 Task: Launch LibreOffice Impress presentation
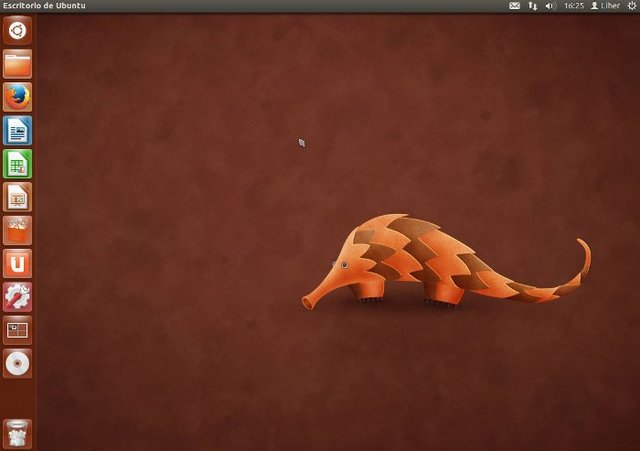(17, 197)
